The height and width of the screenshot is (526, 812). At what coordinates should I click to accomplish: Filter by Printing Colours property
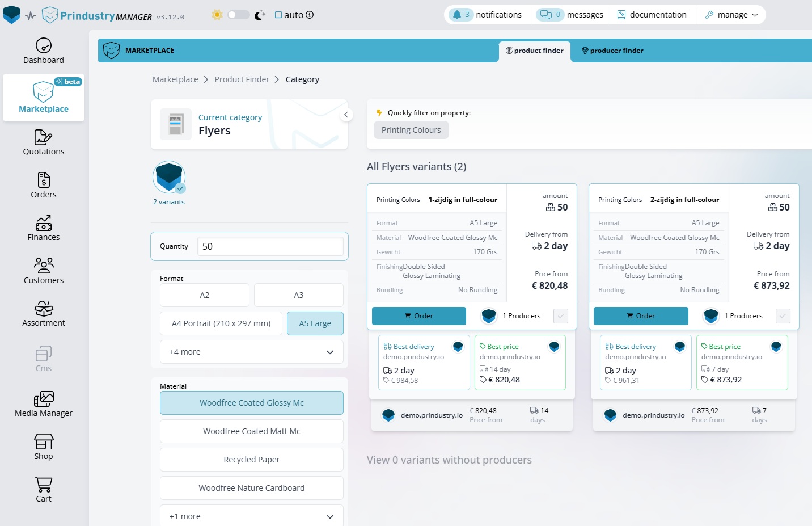coord(411,130)
